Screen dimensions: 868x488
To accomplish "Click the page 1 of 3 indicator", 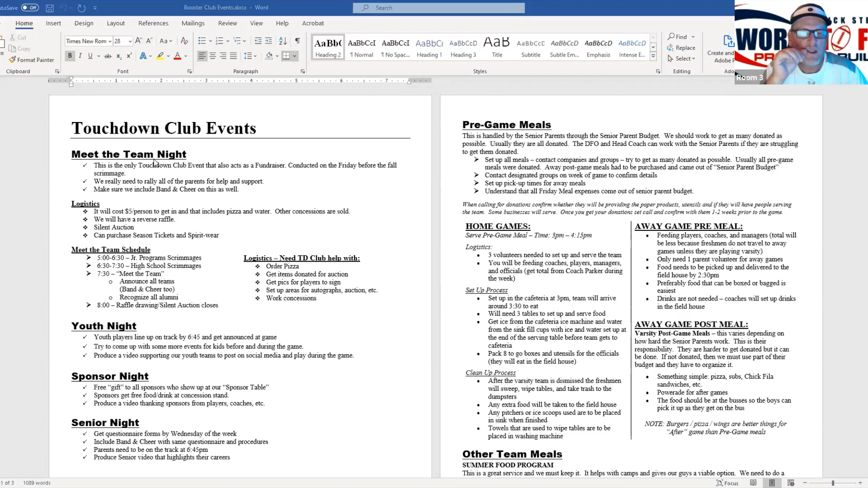I will pos(7,483).
